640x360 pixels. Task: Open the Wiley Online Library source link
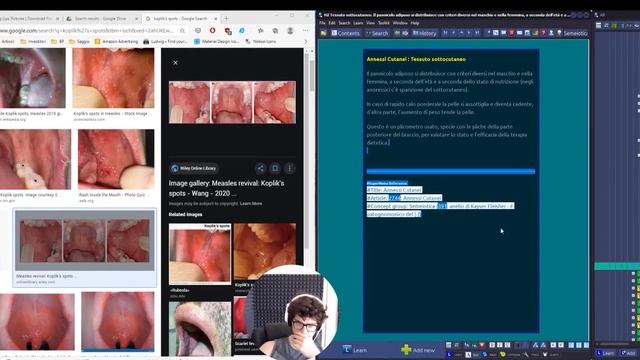click(x=194, y=168)
